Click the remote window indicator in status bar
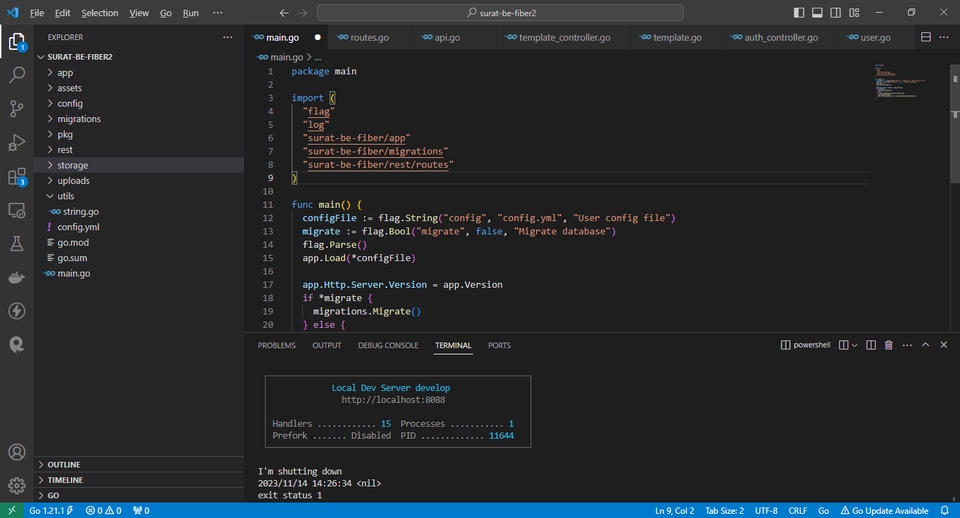This screenshot has height=518, width=960. 12,510
